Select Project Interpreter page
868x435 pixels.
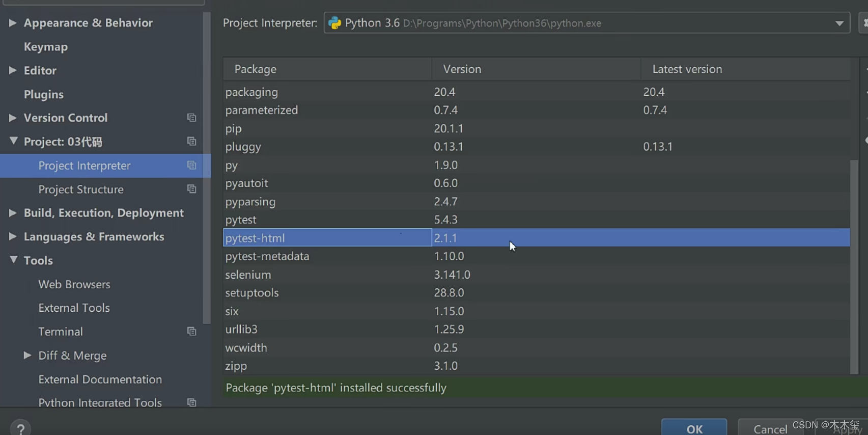point(105,166)
